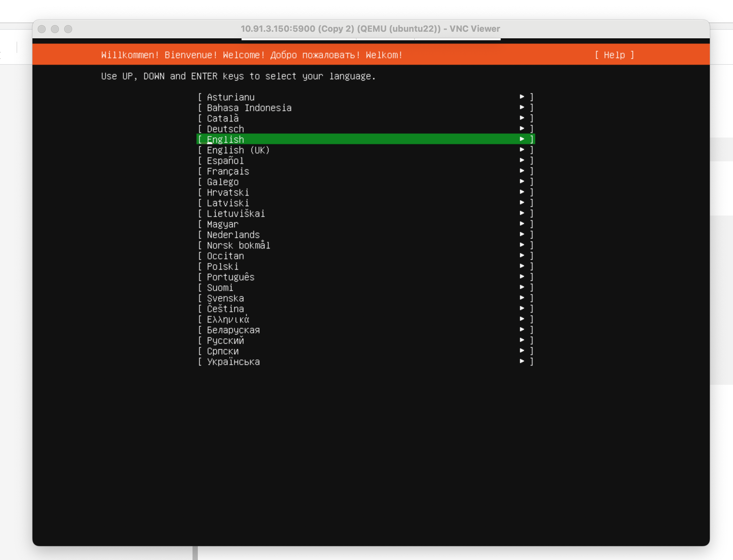Select the highlighted English language entry
This screenshot has height=560, width=733.
pos(226,139)
